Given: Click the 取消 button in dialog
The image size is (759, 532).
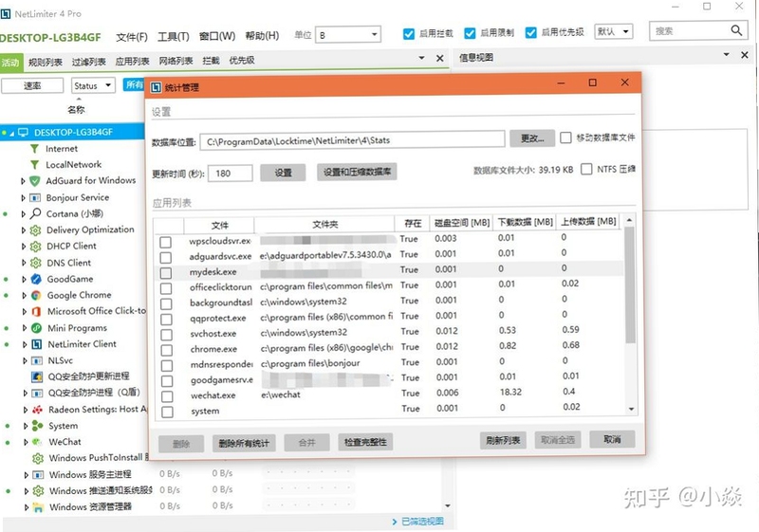Looking at the screenshot, I should coord(612,439).
